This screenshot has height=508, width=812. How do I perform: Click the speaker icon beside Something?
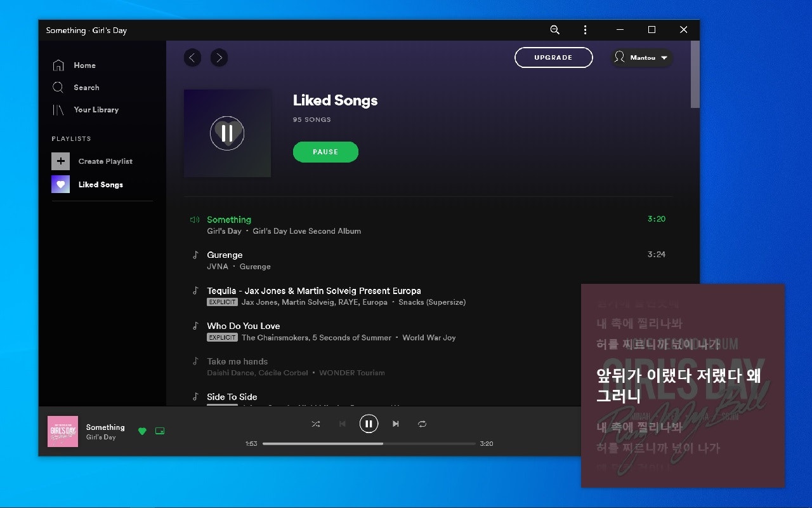tap(195, 220)
